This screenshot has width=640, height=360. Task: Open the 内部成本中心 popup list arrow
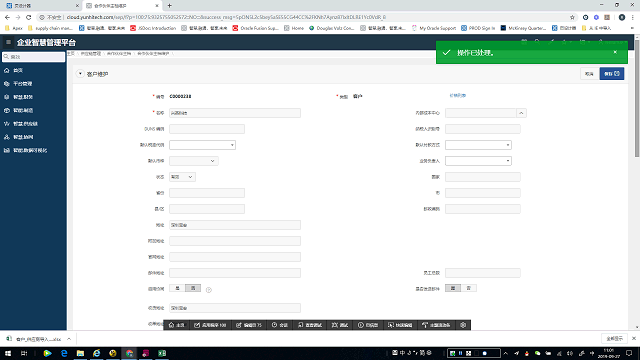coord(521,113)
